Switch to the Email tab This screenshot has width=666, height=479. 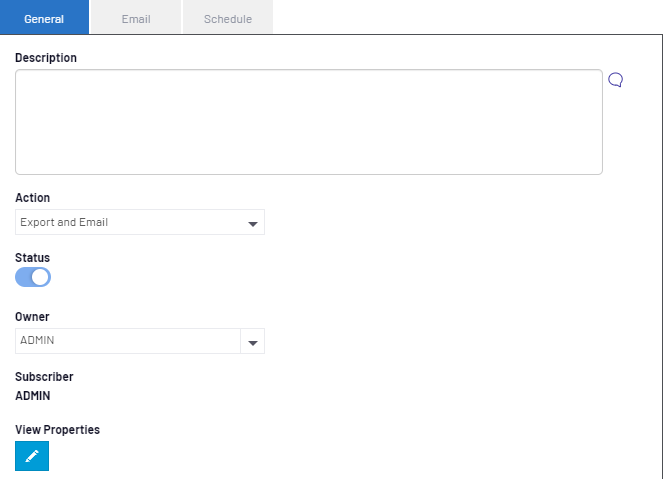click(x=136, y=17)
